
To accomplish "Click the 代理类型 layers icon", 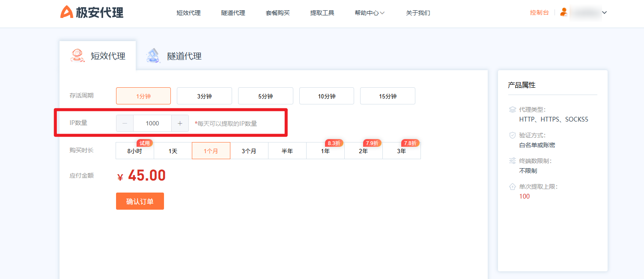I will tap(512, 110).
